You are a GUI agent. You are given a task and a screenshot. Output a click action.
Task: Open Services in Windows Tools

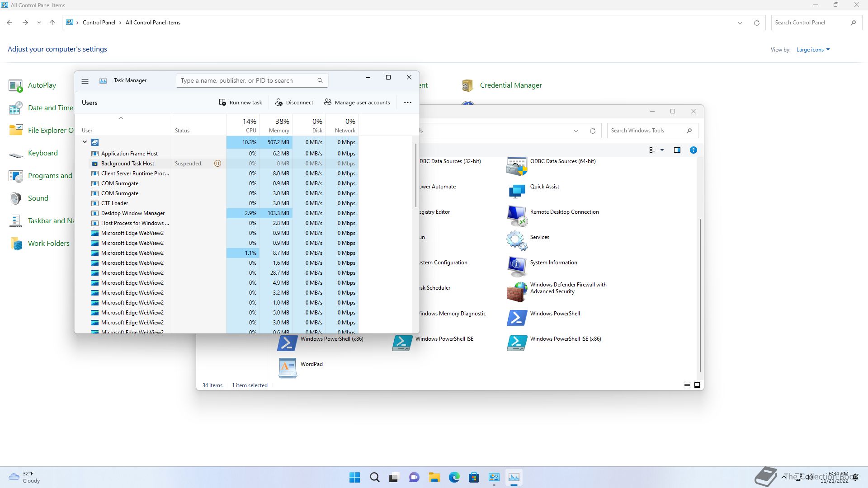[528, 240]
